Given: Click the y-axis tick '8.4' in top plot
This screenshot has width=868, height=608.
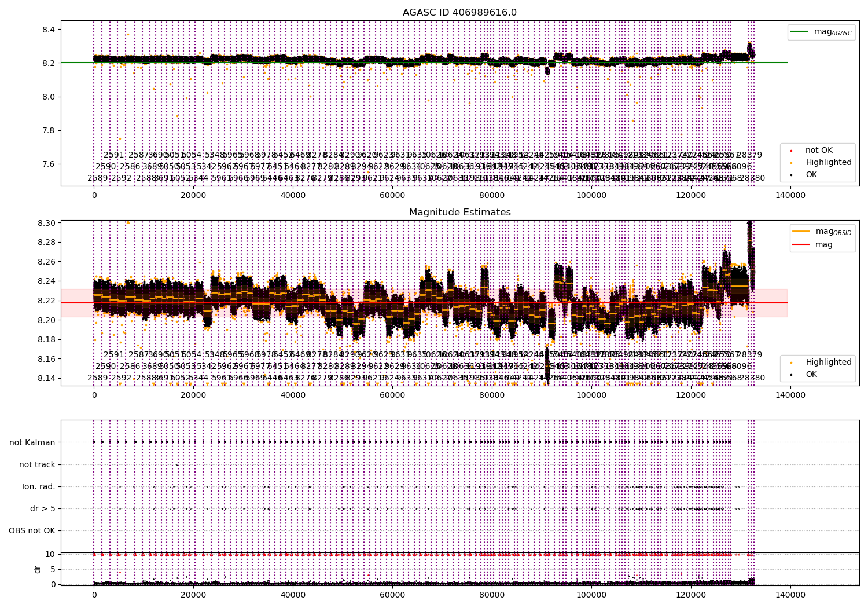Looking at the screenshot, I should coord(48,30).
